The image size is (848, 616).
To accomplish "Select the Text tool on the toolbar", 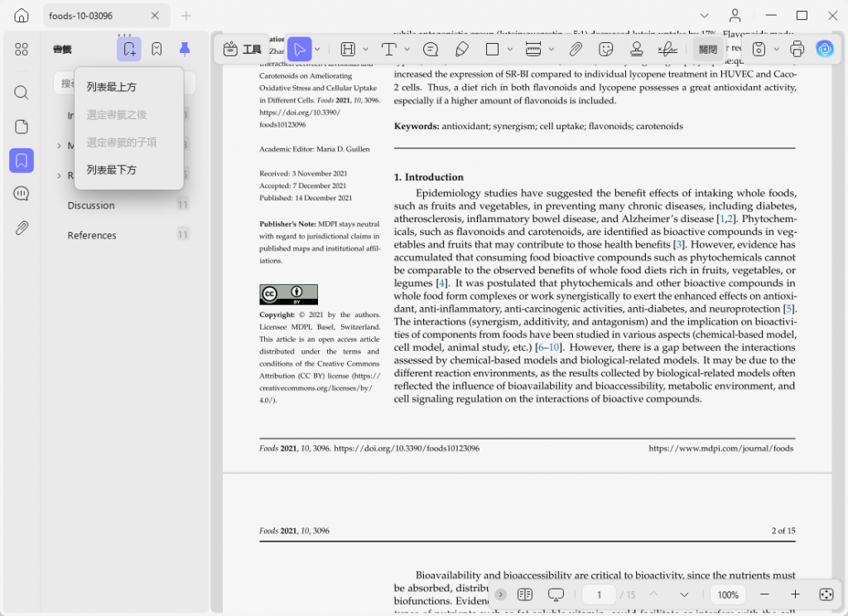I will coord(388,49).
